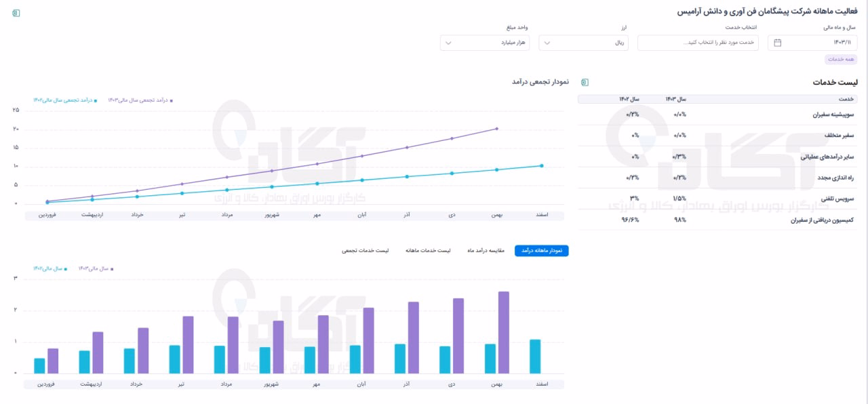Select the سایر درآمدهای عملیاتی service row
Screen dimensions: 868x404
(717, 157)
